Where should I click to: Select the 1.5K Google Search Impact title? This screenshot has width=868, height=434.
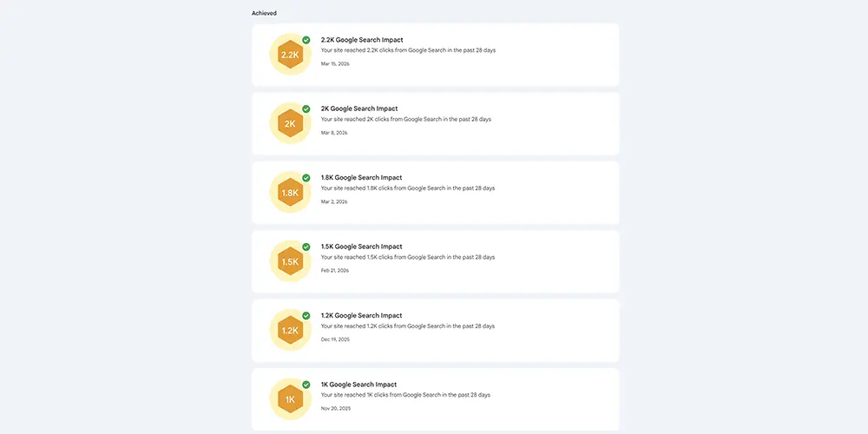[361, 247]
